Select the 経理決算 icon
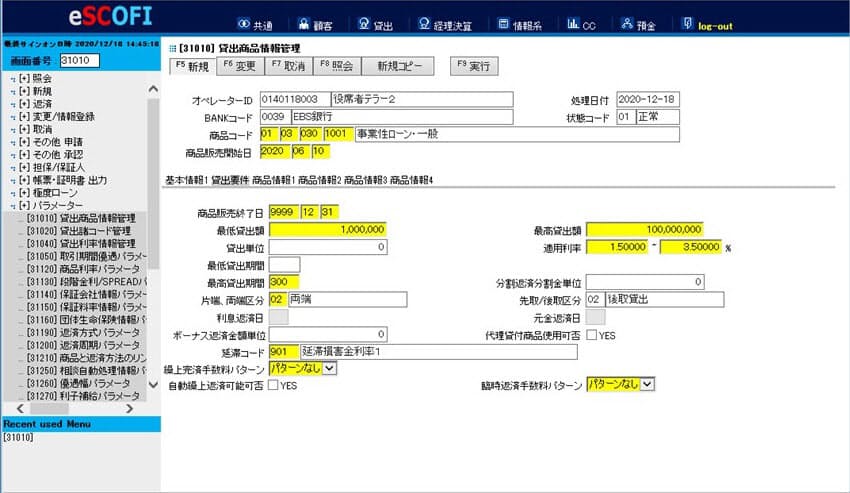This screenshot has width=850, height=493. point(424,23)
